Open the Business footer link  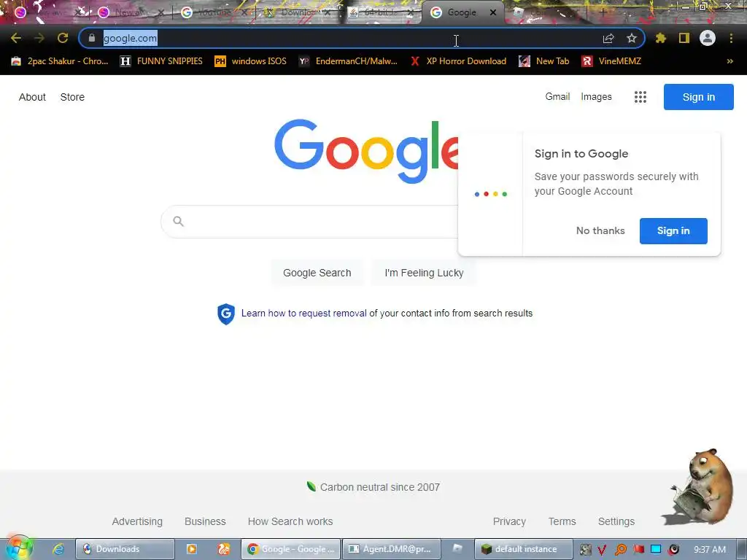[205, 521]
